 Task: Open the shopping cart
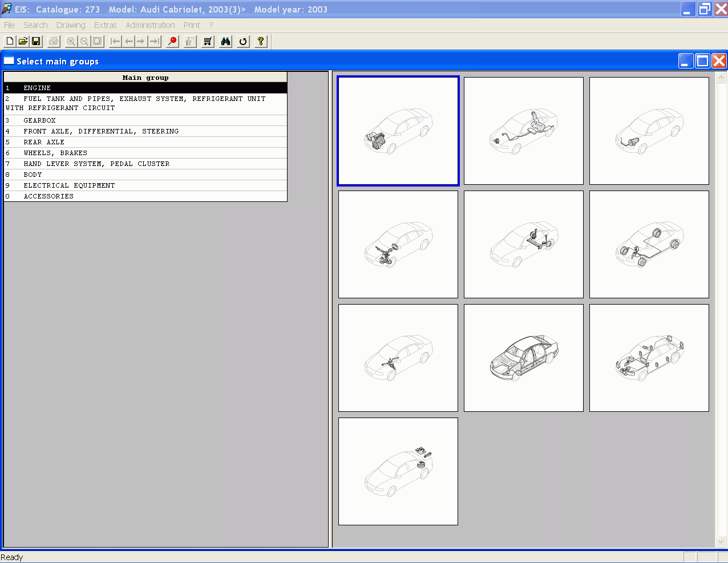pos(208,41)
